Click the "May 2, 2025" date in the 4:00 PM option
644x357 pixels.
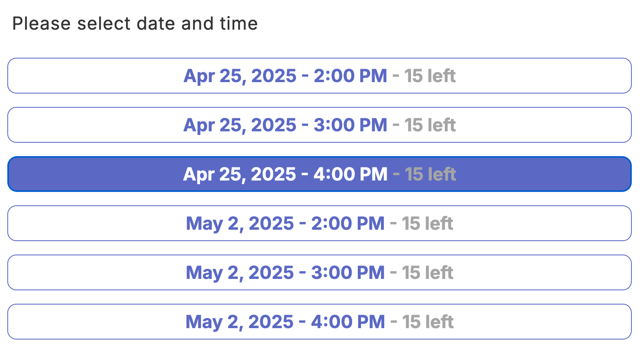pyautogui.click(x=239, y=322)
